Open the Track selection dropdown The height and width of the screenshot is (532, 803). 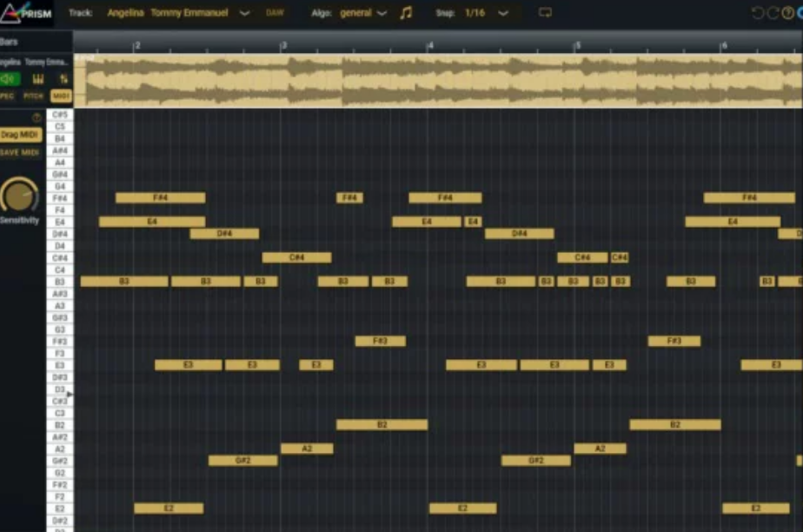point(178,13)
